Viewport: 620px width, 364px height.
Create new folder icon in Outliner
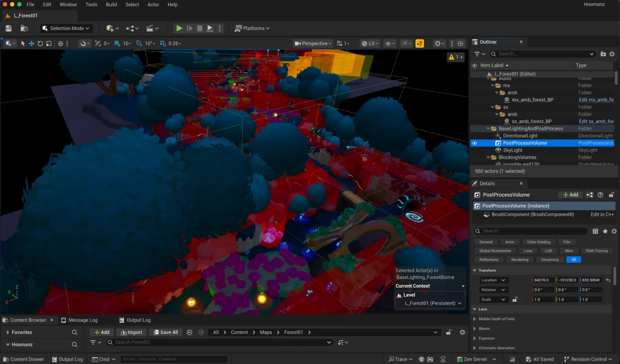coord(603,54)
